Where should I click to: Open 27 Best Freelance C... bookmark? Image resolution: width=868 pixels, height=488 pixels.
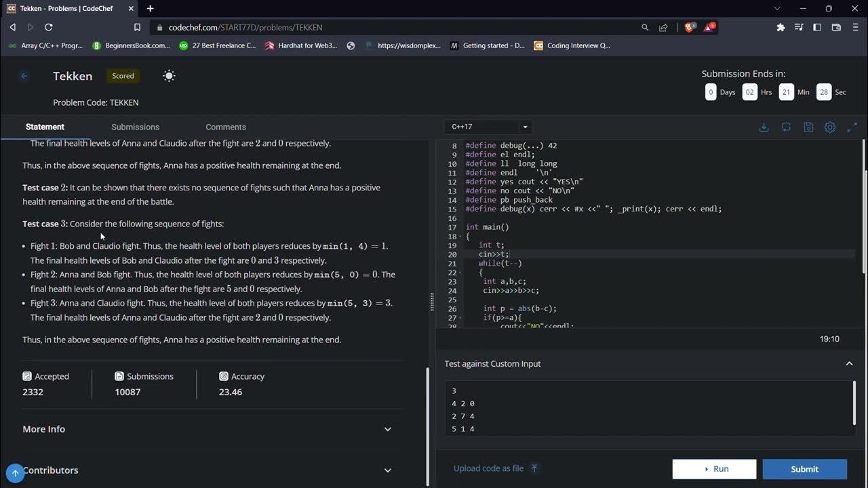pos(218,45)
